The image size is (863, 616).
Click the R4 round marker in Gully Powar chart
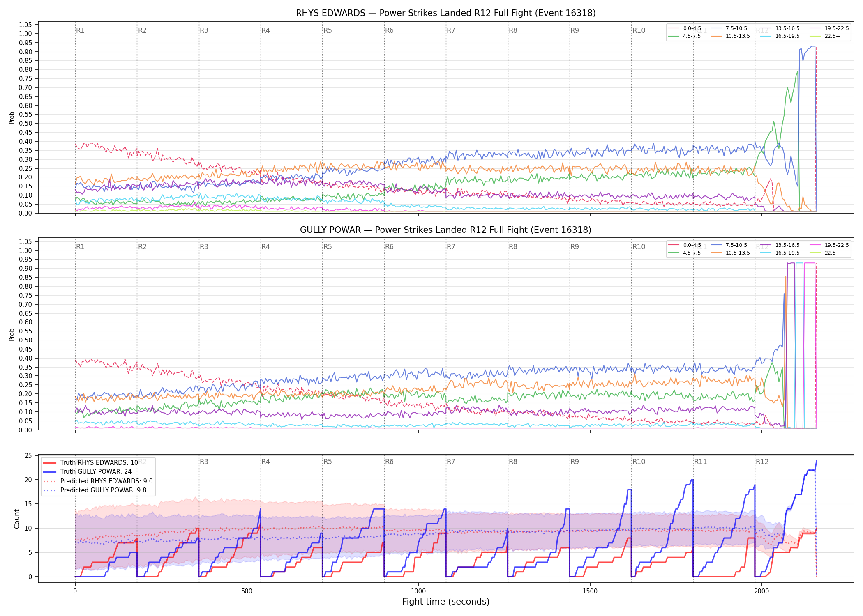click(265, 247)
